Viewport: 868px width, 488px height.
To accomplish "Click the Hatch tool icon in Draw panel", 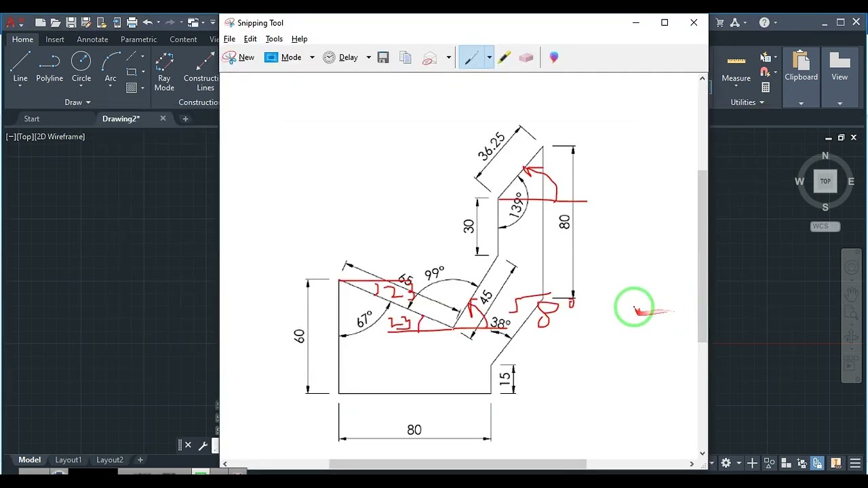I will pos(132,87).
